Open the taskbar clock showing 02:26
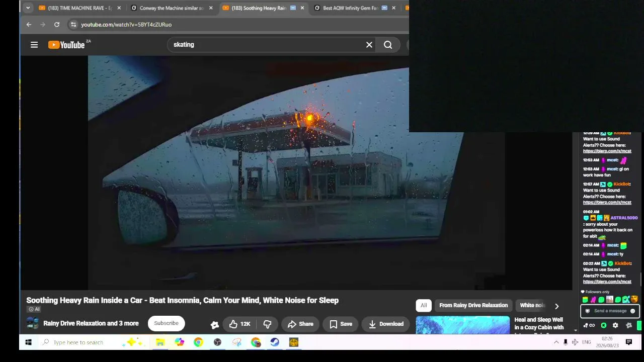The width and height of the screenshot is (644, 362). click(x=607, y=342)
